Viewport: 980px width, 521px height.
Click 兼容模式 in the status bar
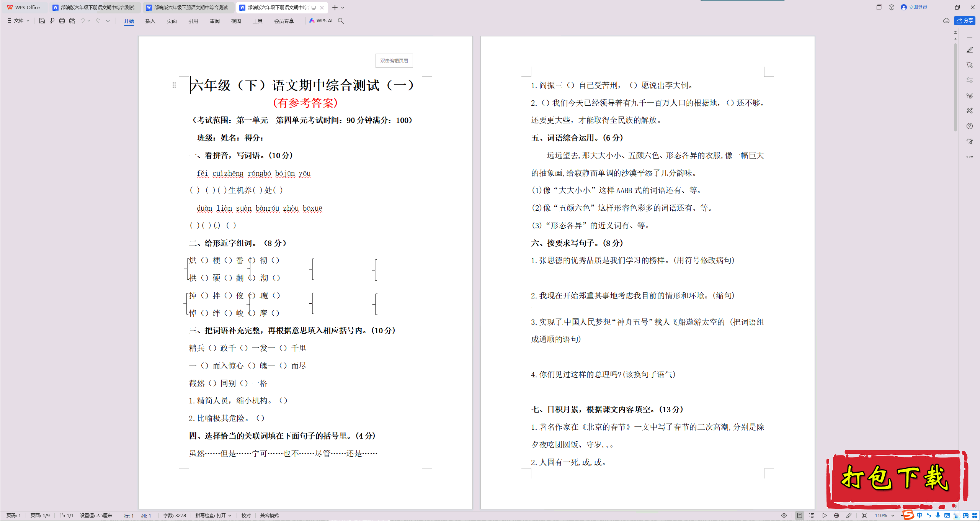pos(269,516)
